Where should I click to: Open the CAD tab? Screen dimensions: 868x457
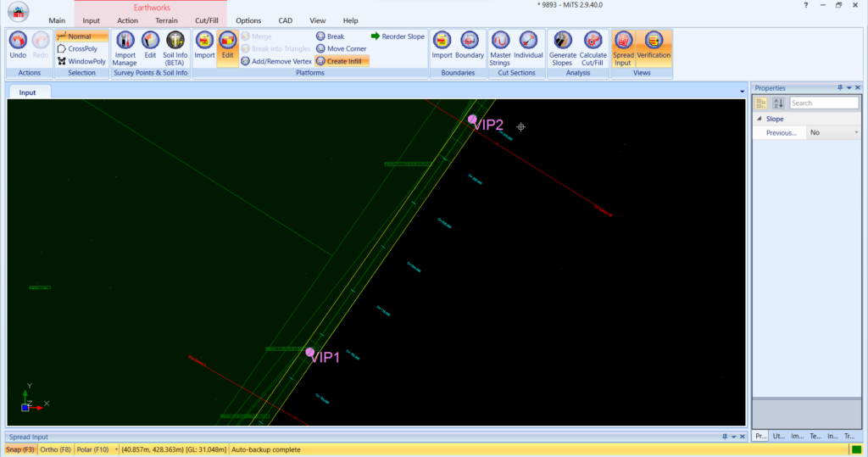286,20
